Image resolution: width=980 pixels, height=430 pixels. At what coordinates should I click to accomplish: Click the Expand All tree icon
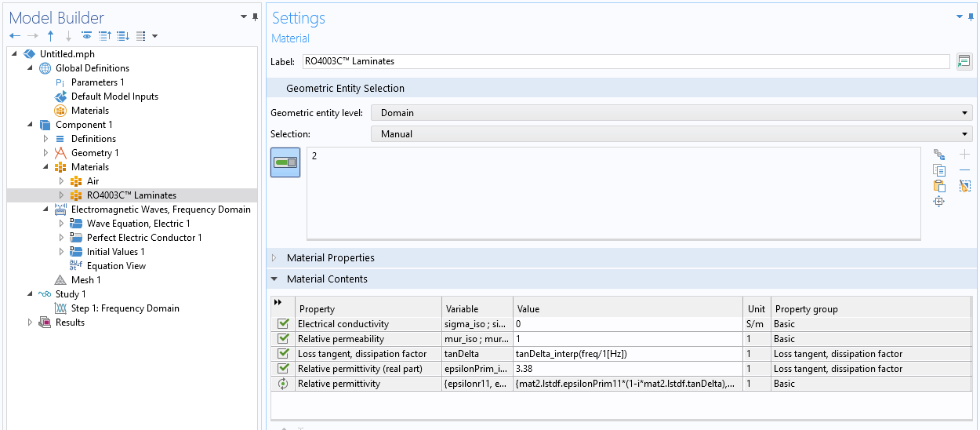pyautogui.click(x=123, y=36)
